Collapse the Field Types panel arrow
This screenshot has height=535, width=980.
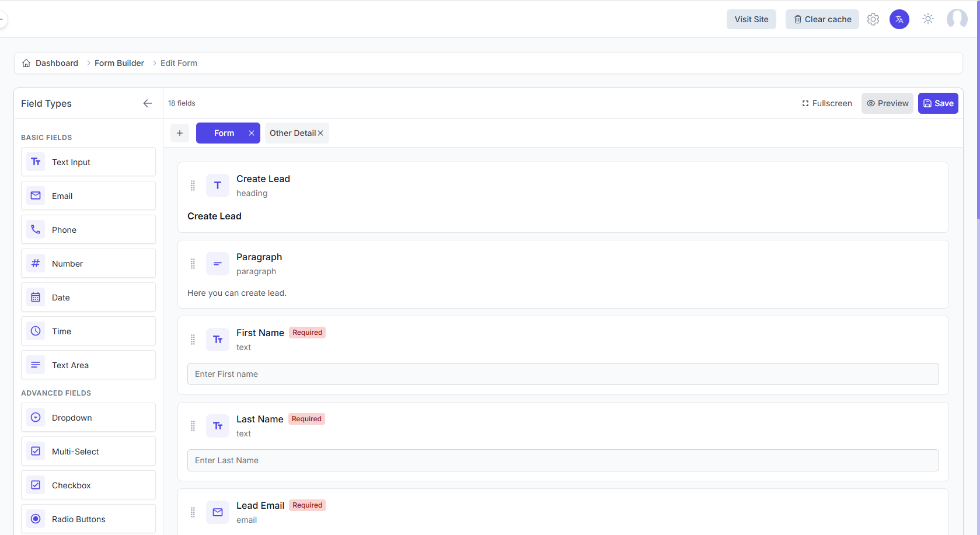click(x=147, y=103)
